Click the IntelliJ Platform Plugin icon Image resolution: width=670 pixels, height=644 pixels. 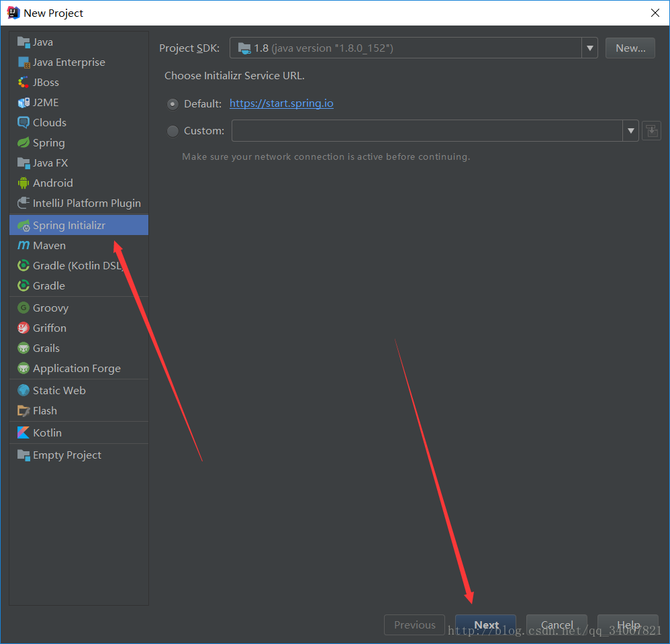pos(23,203)
